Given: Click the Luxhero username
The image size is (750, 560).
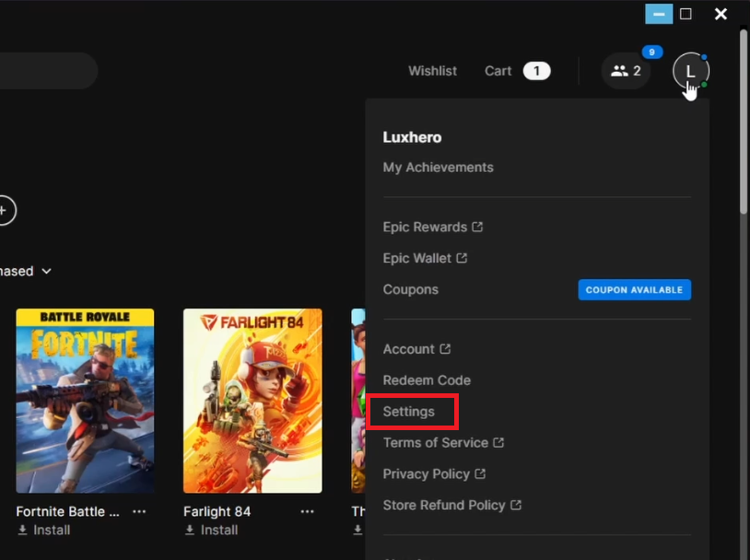Looking at the screenshot, I should click(412, 137).
